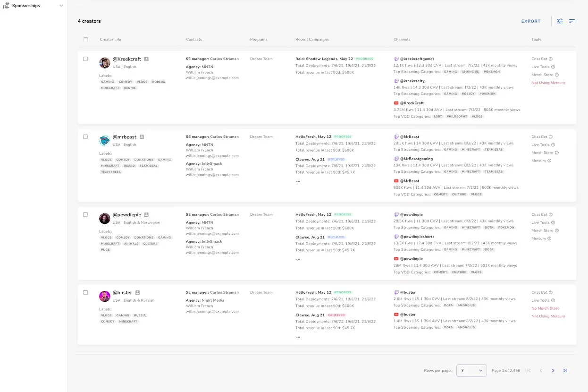The height and width of the screenshot is (392, 588).
Task: Open the @pewdiepie avatar
Action: click(x=105, y=218)
